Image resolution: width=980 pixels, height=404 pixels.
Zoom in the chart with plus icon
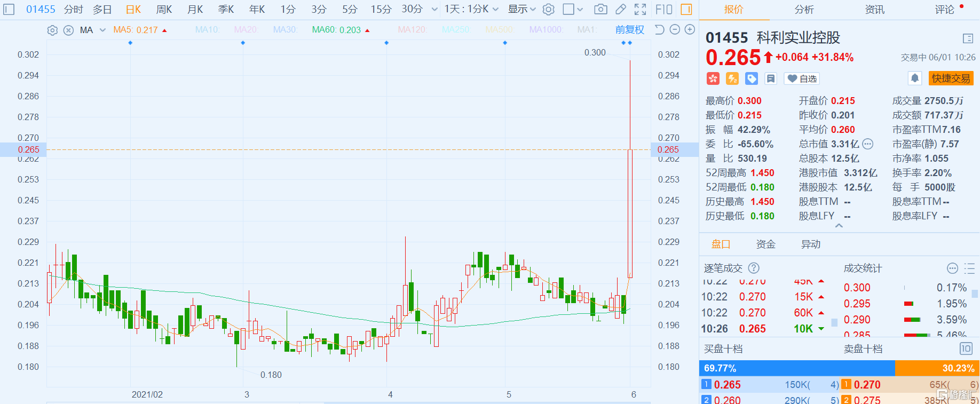[x=690, y=30]
